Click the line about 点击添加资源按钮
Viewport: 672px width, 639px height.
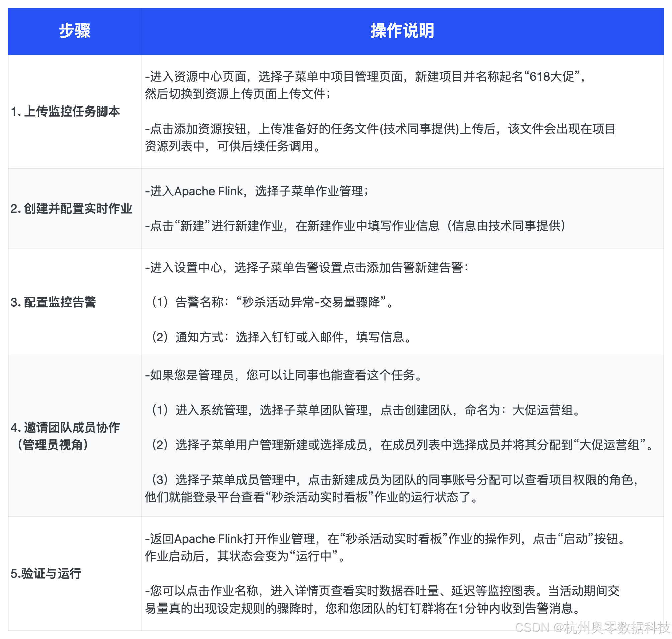click(x=380, y=129)
